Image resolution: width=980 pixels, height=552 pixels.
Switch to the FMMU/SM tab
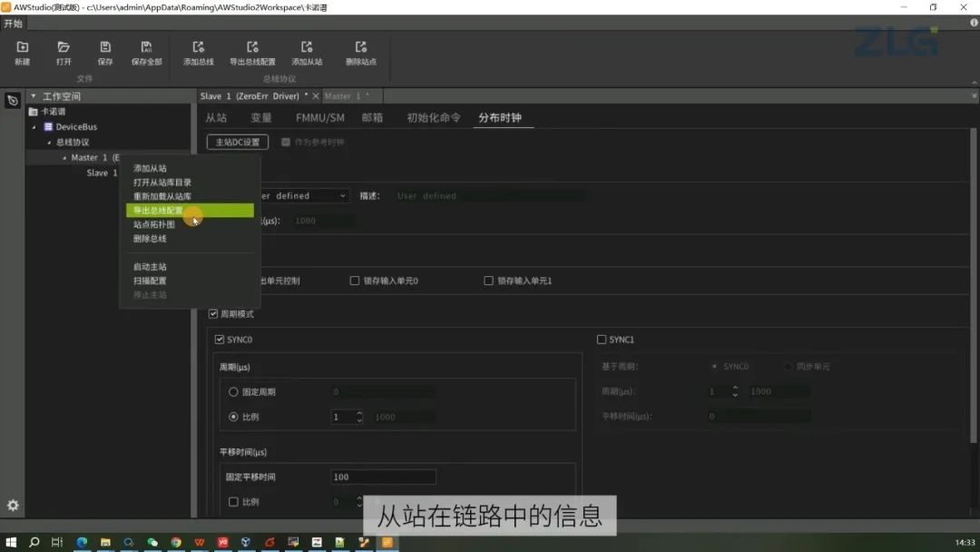click(x=320, y=117)
